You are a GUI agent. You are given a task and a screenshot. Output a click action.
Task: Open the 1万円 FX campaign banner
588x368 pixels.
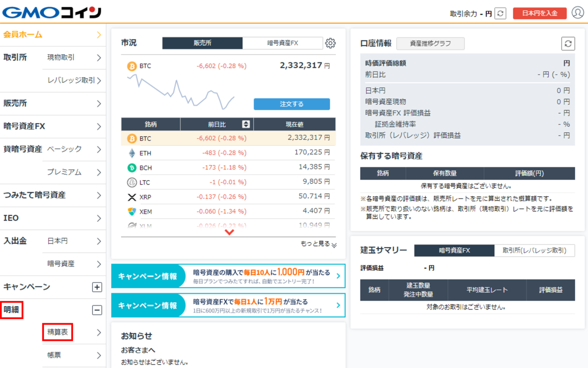tap(228, 305)
